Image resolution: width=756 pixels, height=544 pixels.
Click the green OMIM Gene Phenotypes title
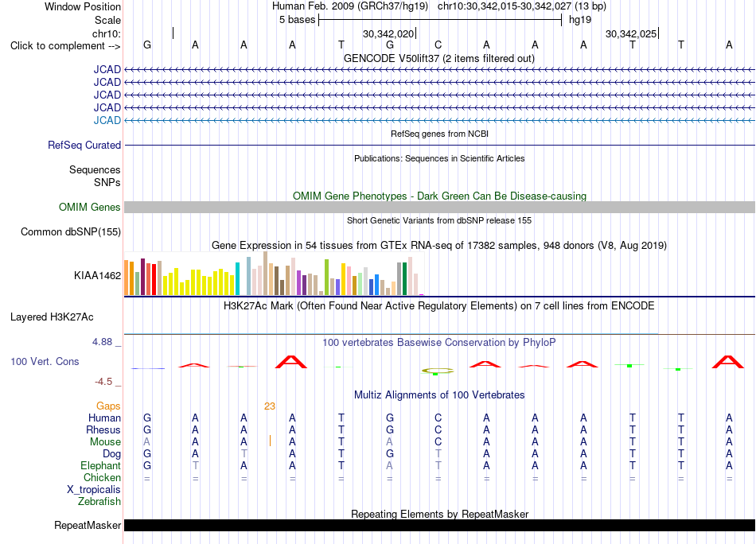point(439,196)
